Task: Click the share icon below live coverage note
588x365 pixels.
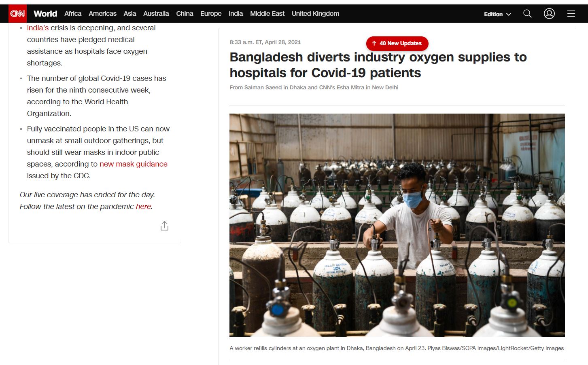Action: coord(164,226)
